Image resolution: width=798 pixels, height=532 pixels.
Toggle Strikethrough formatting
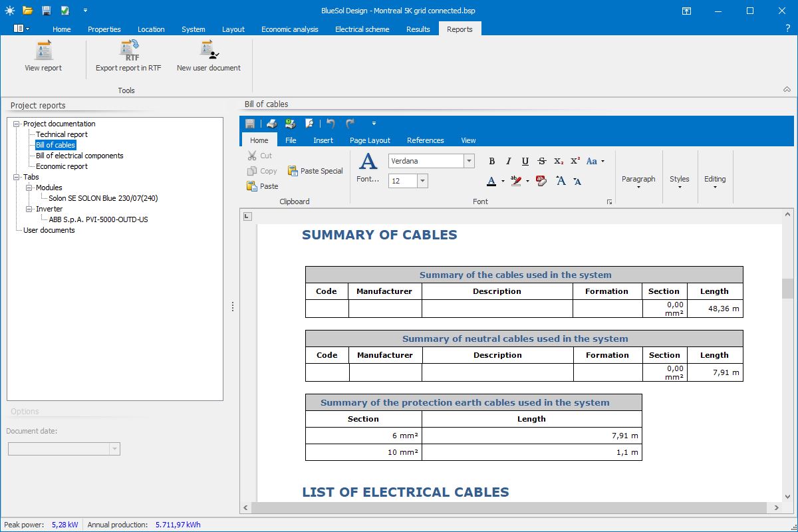tap(542, 161)
